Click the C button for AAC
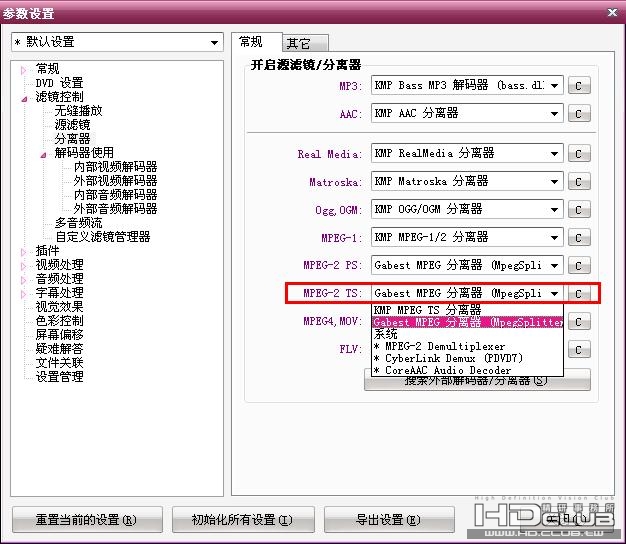 [579, 114]
